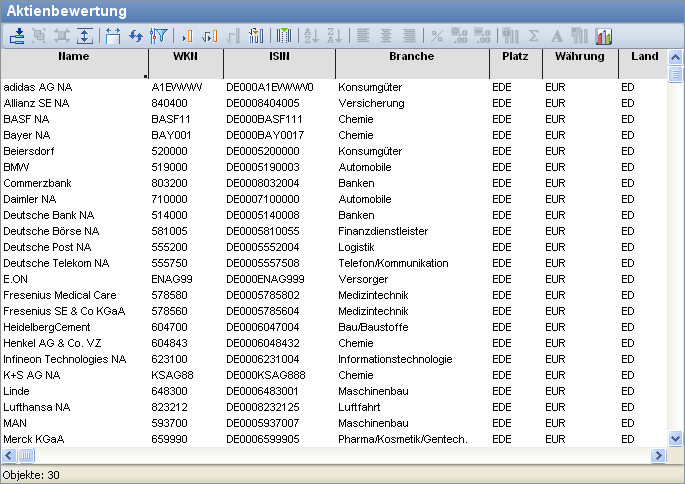The width and height of the screenshot is (685, 484).
Task: Open the filter funnel tool
Action: (158, 36)
